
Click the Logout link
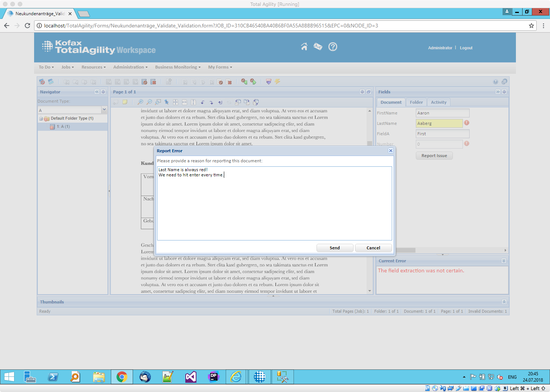coord(466,48)
